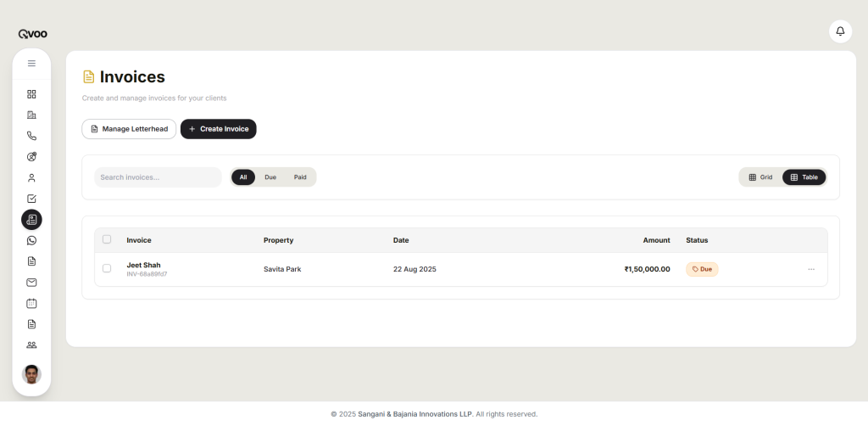Click invoice number INV-68a89fd7
Screen dimensions: 868x426
pos(147,273)
